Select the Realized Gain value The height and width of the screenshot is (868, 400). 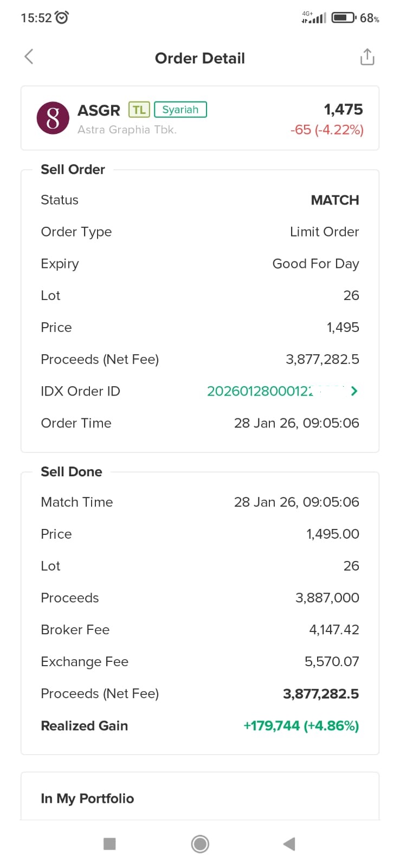click(x=301, y=726)
